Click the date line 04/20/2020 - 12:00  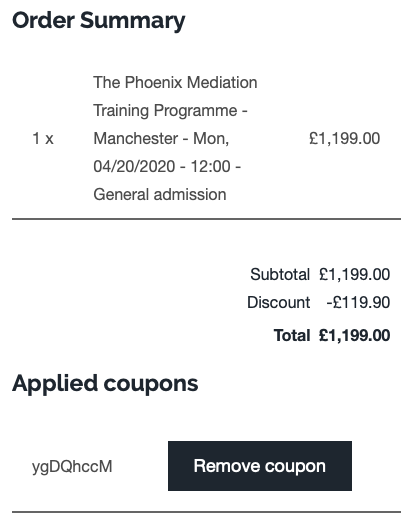[x=167, y=166]
